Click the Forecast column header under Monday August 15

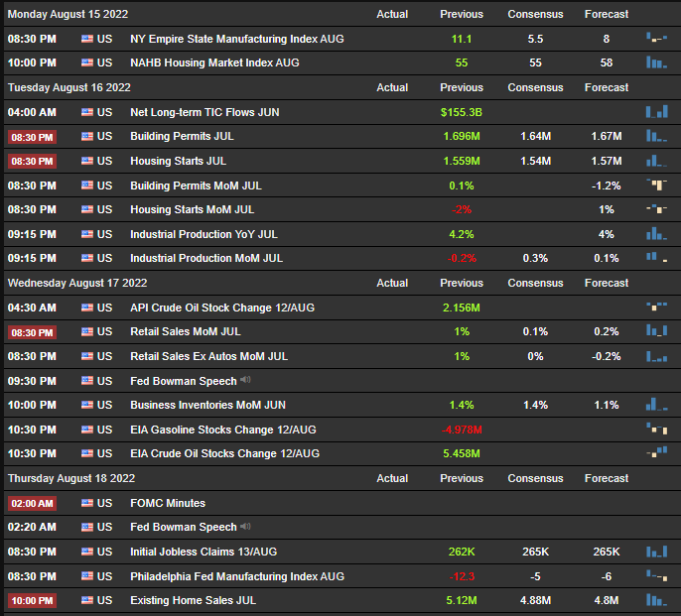point(607,14)
